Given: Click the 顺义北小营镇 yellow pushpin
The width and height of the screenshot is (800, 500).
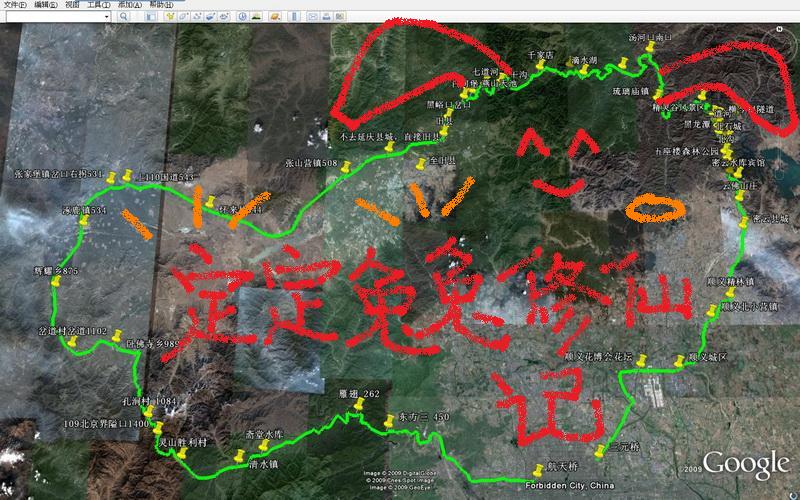Looking at the screenshot, I should [711, 311].
